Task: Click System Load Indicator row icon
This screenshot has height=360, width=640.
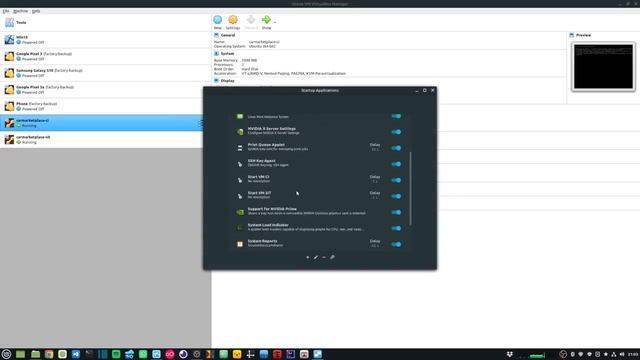Action: (240, 228)
